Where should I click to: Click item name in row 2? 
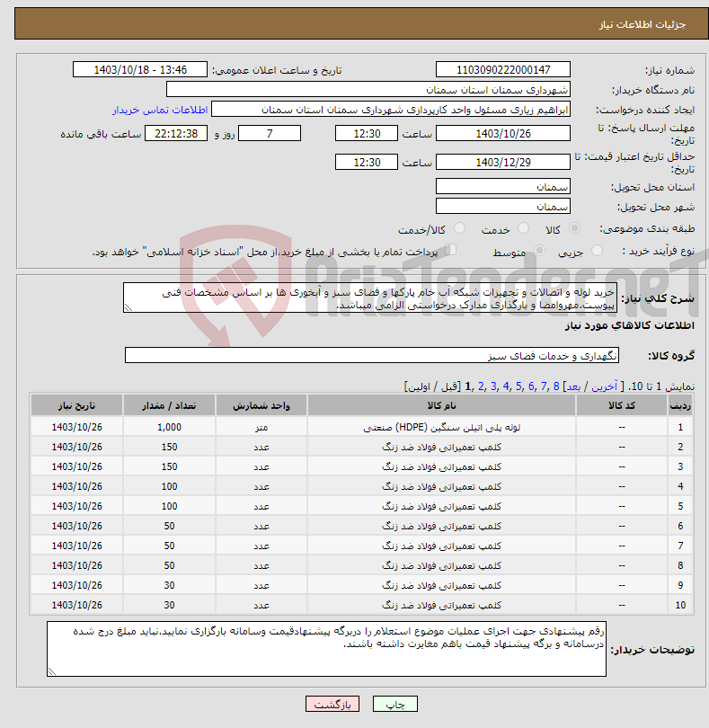[x=441, y=447]
